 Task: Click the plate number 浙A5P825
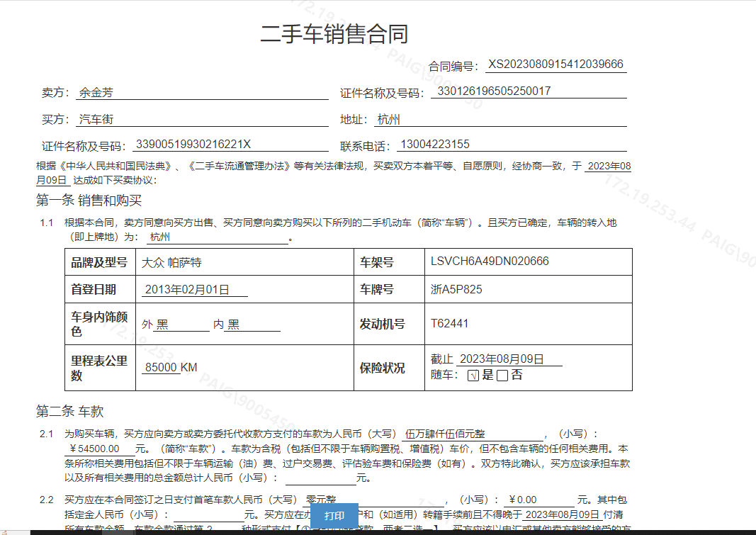point(456,289)
